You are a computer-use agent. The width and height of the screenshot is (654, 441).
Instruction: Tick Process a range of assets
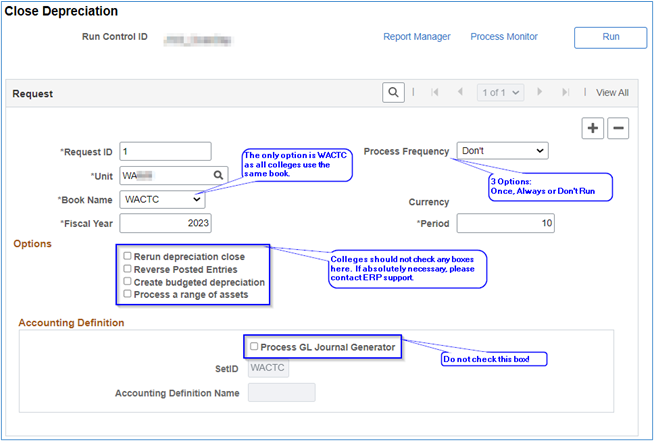coord(127,295)
